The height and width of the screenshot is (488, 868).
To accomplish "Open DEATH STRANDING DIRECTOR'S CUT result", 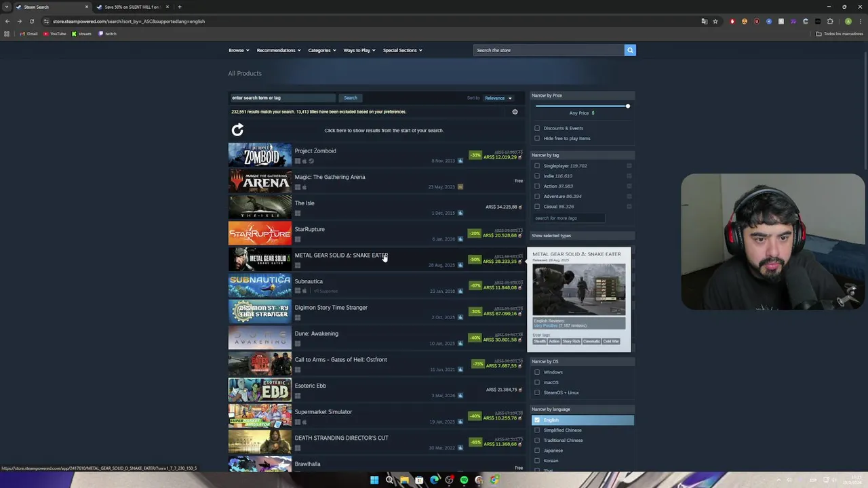I will pos(376,442).
